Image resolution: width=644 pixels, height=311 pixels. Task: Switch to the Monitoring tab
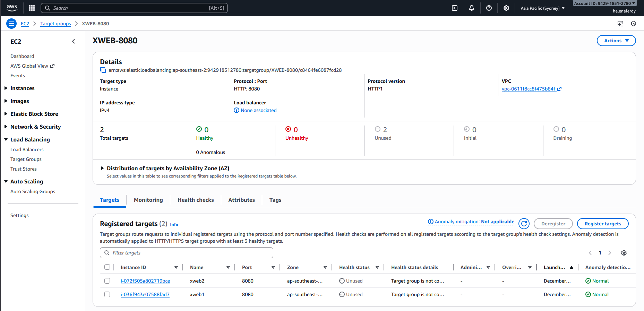point(148,200)
